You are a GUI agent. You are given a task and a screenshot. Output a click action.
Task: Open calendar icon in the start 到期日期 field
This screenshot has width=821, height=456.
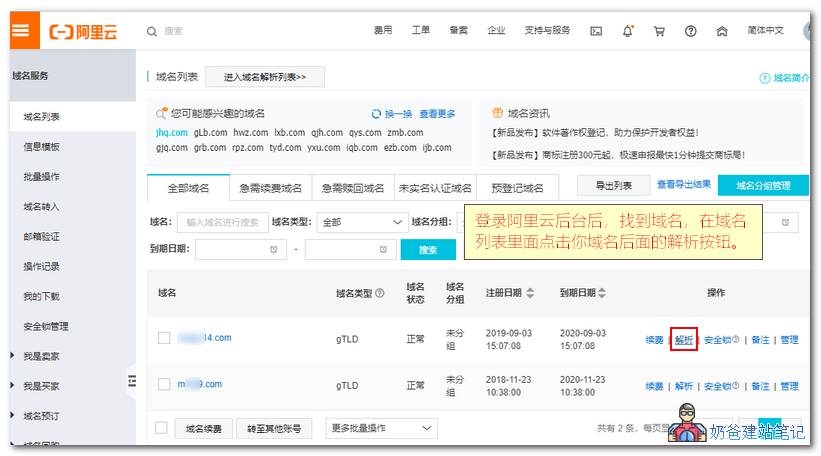point(273,250)
